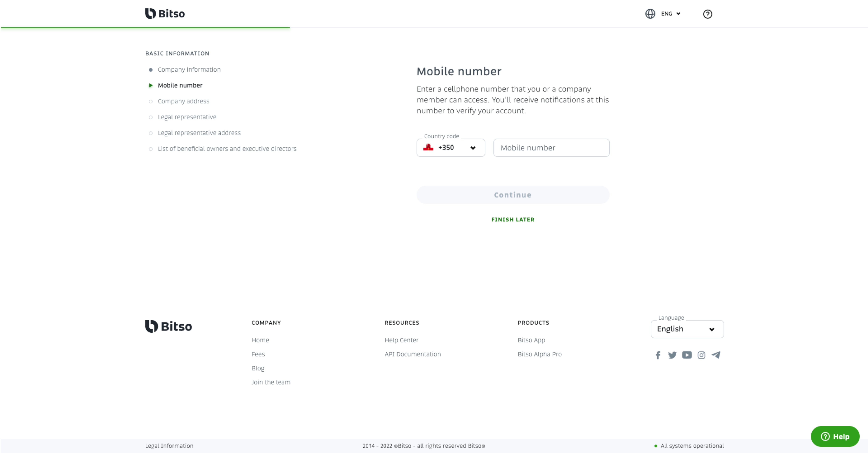Open API Documentation link
Image resolution: width=868 pixels, height=453 pixels.
412,354
